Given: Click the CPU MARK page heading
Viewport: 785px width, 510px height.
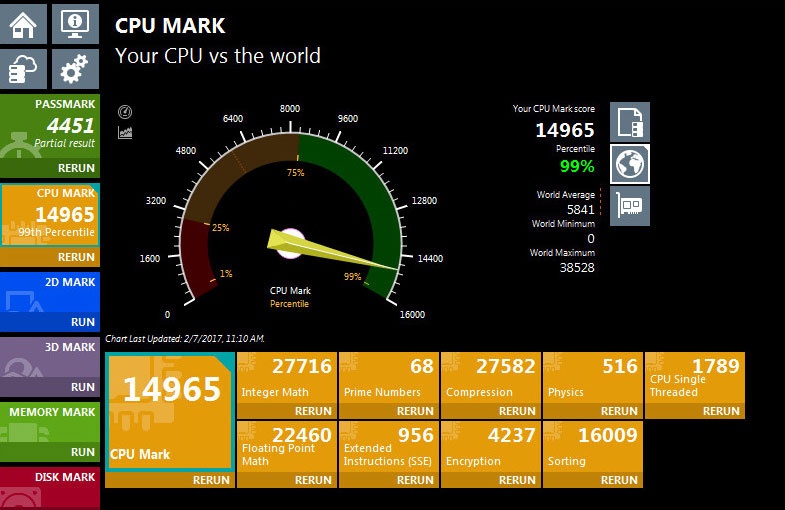Looking at the screenshot, I should click(170, 26).
